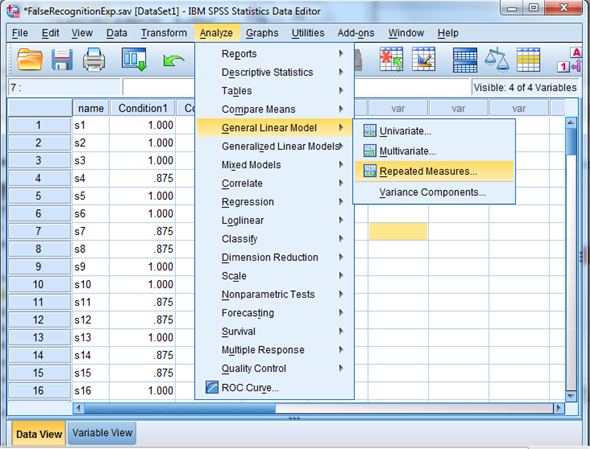
Task: Expand the Mixed Models submenu
Action: (x=275, y=165)
